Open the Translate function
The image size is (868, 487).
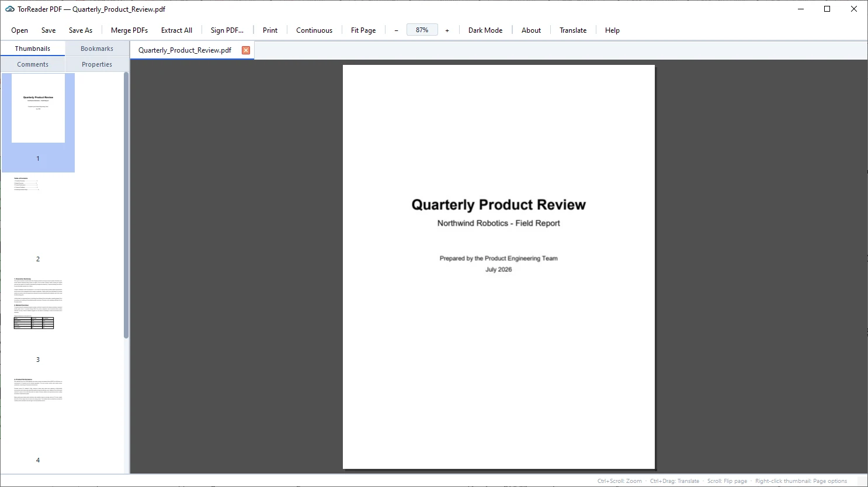pos(573,30)
